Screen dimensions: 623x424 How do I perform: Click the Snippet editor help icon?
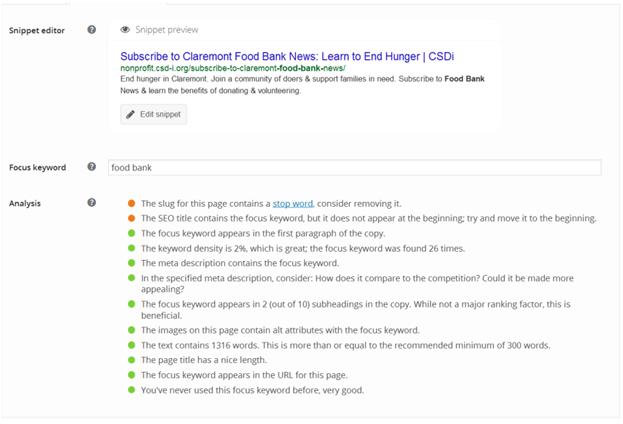click(91, 29)
